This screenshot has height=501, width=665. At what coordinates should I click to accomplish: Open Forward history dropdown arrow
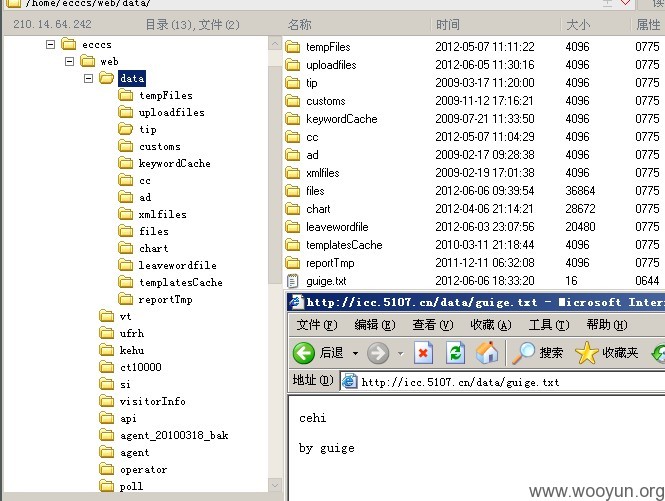pos(400,353)
